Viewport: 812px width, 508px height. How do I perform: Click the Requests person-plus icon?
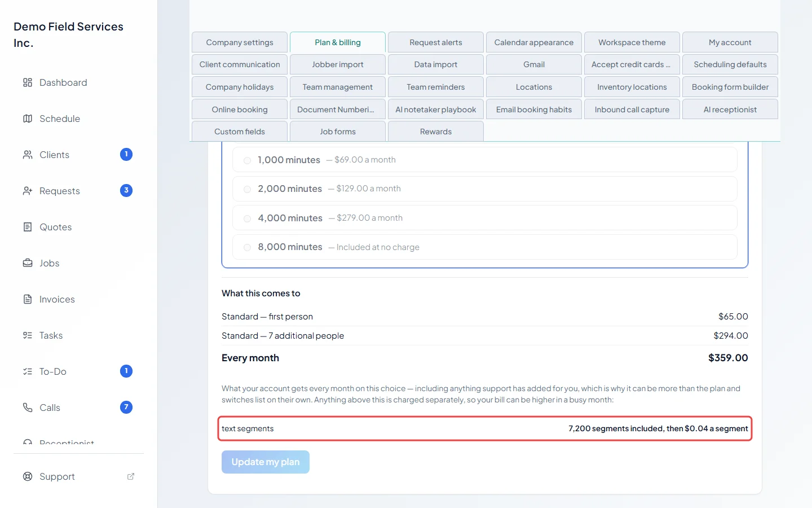coord(28,191)
